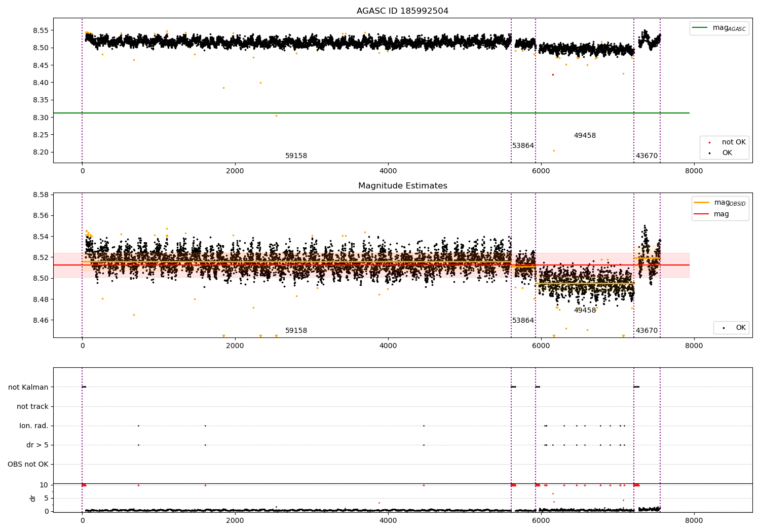The width and height of the screenshot is (760, 532).
Task: Click the 8.40 y-axis tick in top plot
Action: (41, 83)
